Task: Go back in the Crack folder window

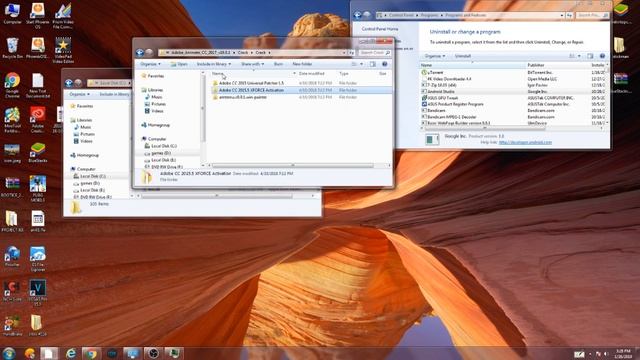Action: pos(140,52)
